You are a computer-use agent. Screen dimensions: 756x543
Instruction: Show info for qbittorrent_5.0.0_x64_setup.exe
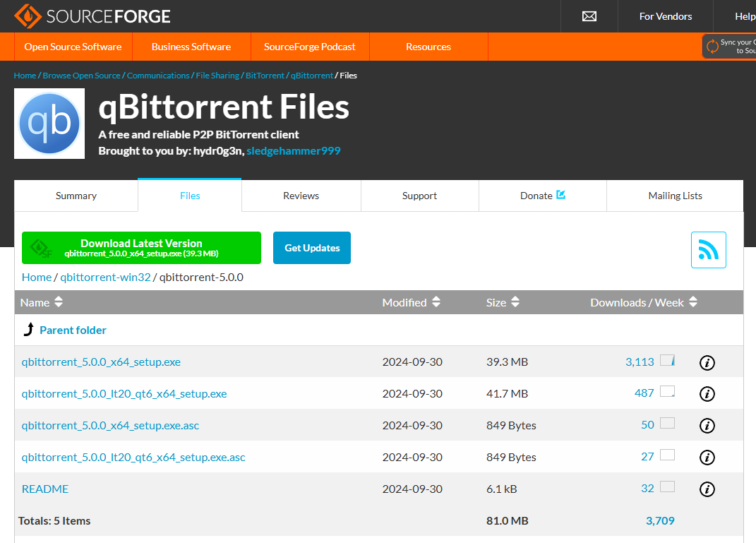tap(707, 363)
